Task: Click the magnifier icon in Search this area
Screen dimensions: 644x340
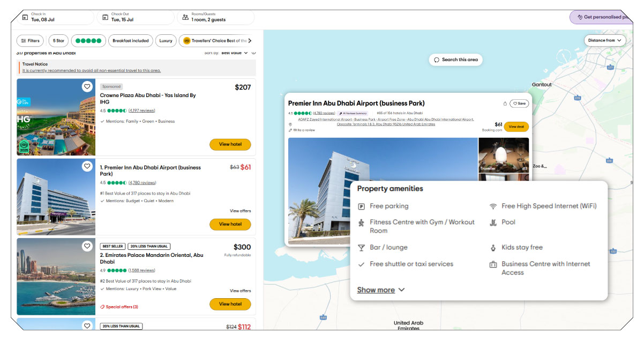Action: 437,60
